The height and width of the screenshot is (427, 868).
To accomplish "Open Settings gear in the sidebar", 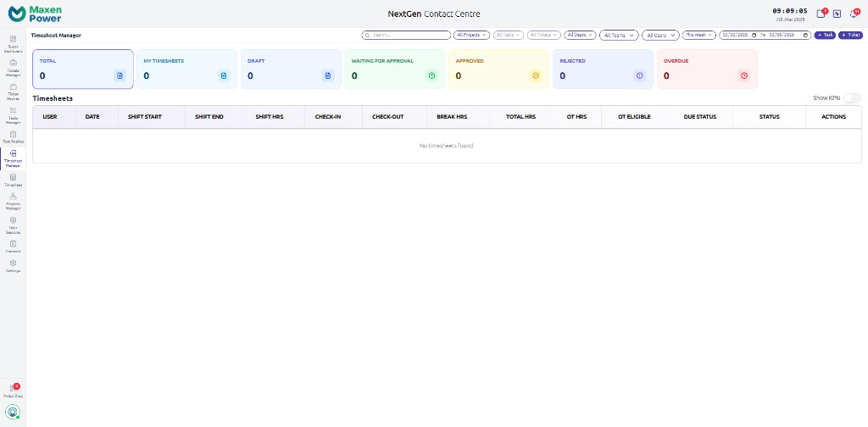I will pyautogui.click(x=13, y=266).
